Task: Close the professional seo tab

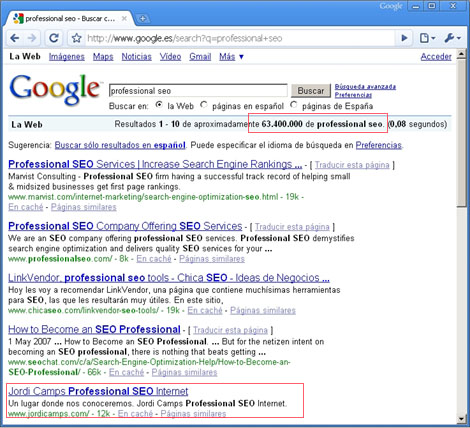Action: [x=124, y=19]
